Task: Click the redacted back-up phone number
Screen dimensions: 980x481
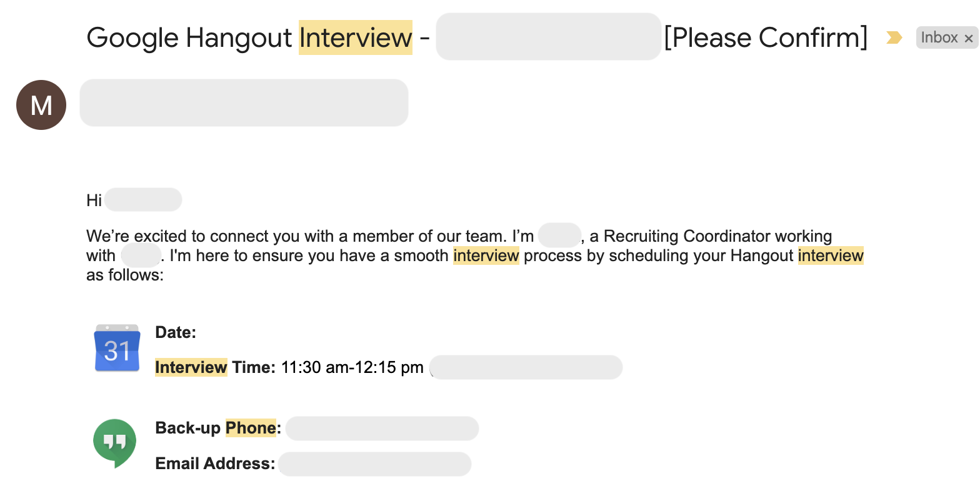Action: pos(382,429)
